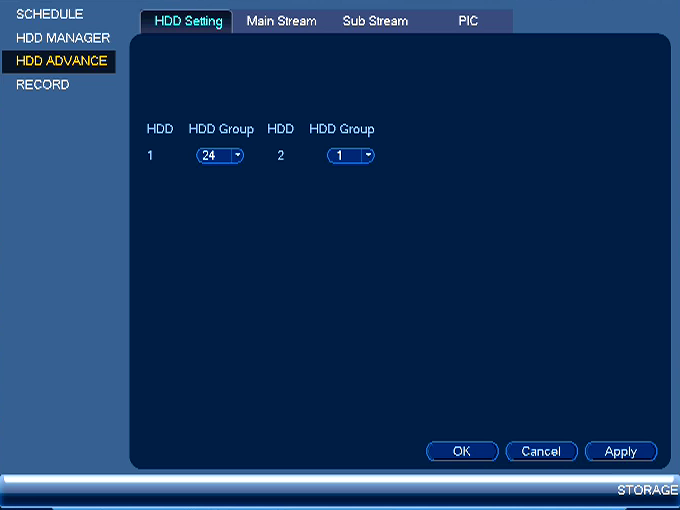Click the Cancel button

pyautogui.click(x=542, y=451)
